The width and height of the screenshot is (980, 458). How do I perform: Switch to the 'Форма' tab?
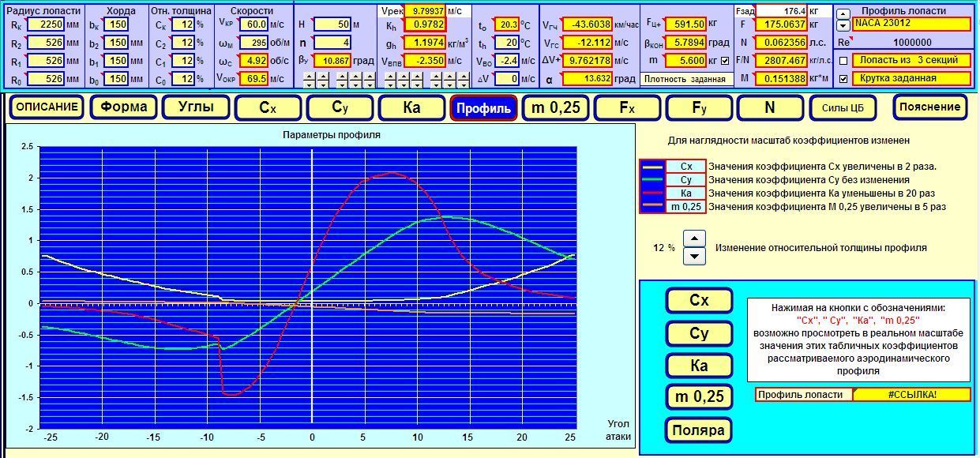[122, 107]
